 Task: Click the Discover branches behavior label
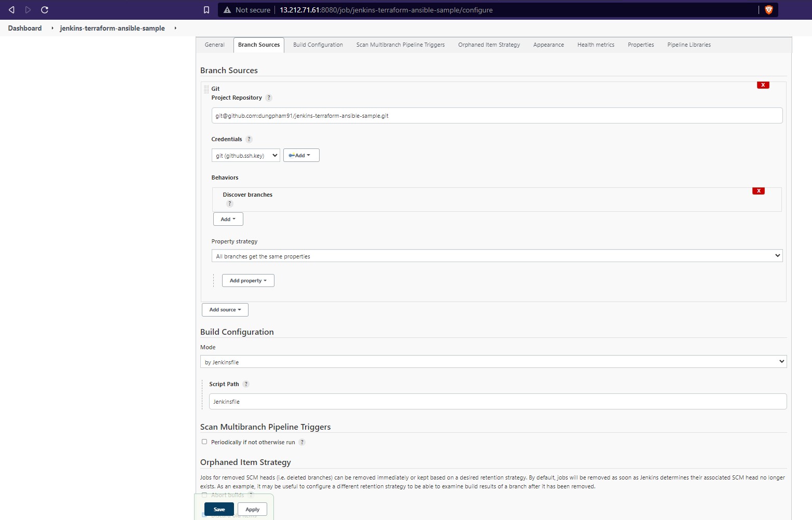pyautogui.click(x=247, y=195)
